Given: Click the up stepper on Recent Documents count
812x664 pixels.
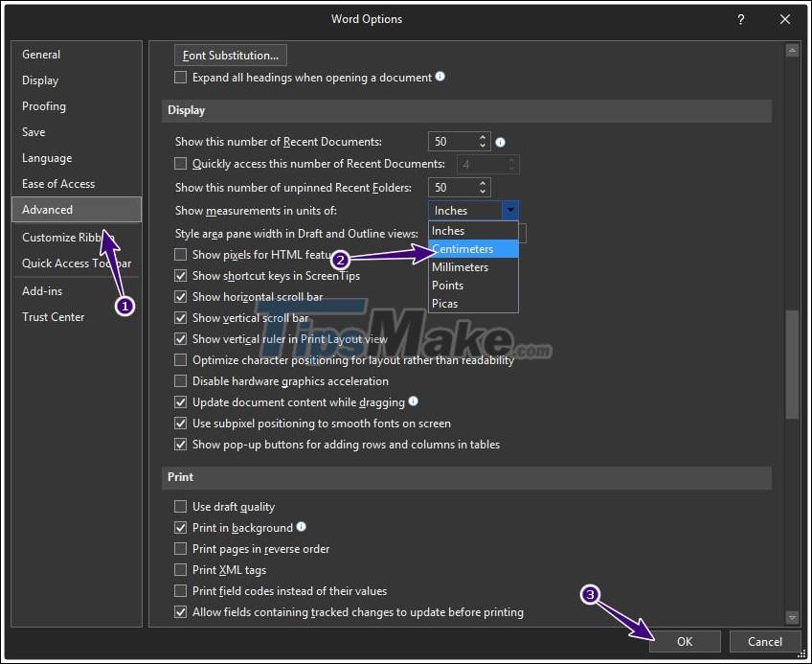Looking at the screenshot, I should (484, 137).
